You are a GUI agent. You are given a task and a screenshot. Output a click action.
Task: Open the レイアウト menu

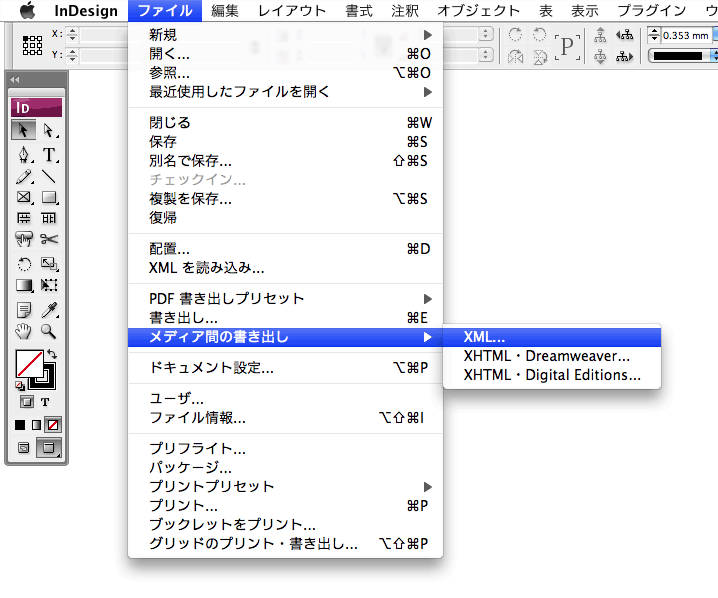click(292, 11)
